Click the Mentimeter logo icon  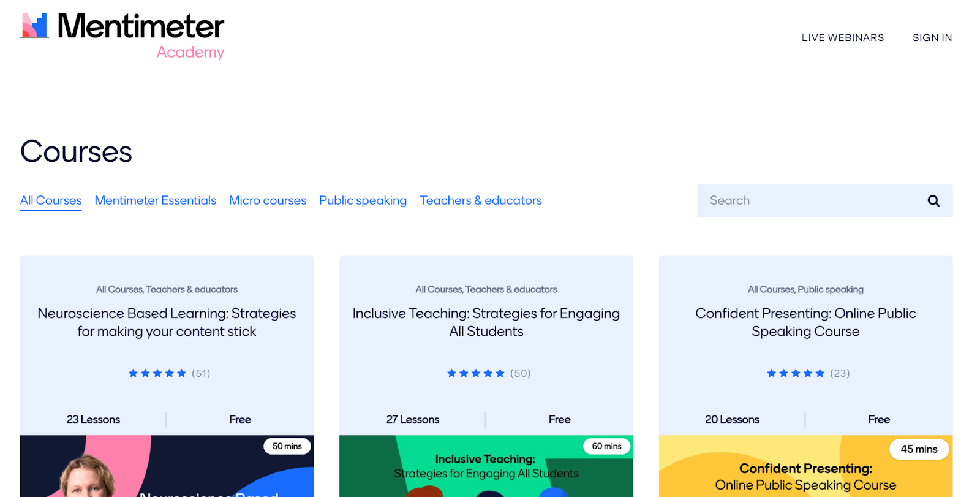tap(35, 26)
